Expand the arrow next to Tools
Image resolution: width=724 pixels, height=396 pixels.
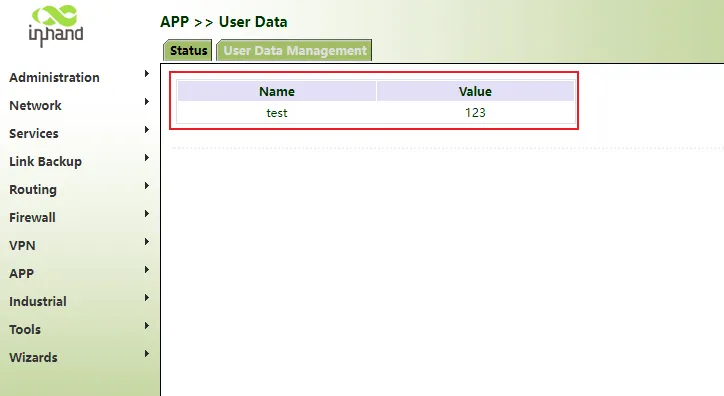click(147, 326)
